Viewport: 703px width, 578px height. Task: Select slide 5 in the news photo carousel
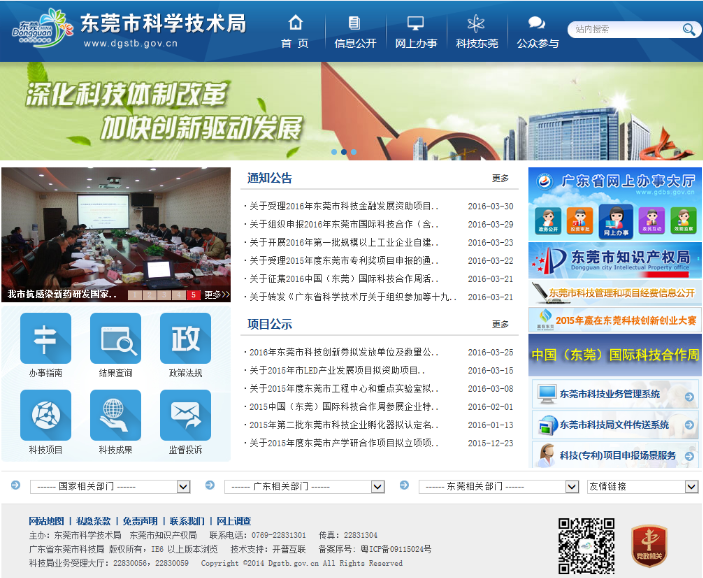coord(193,295)
